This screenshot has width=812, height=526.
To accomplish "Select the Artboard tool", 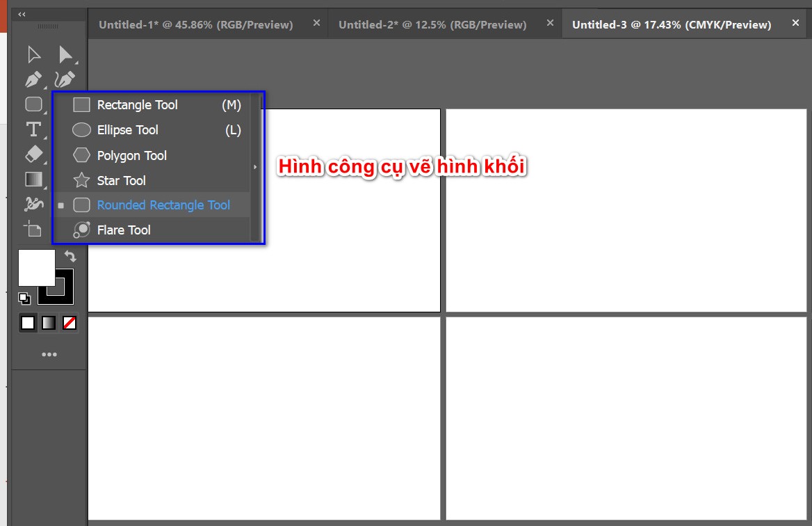I will point(33,228).
